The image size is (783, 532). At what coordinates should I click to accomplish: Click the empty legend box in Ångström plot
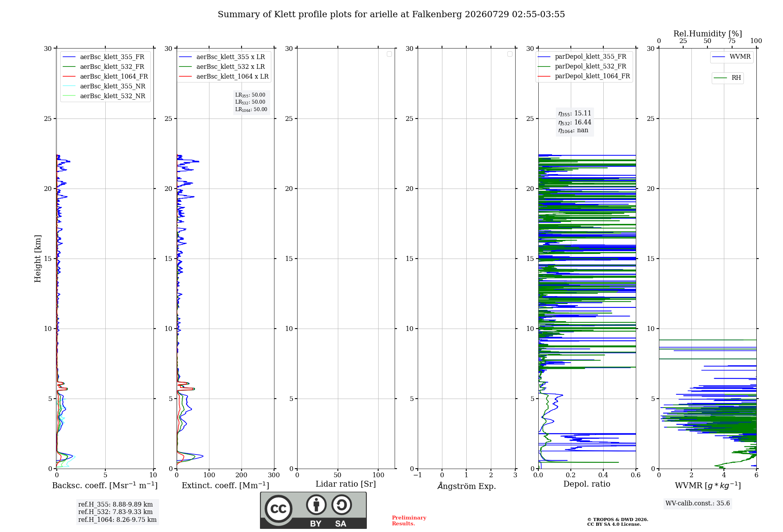(510, 54)
